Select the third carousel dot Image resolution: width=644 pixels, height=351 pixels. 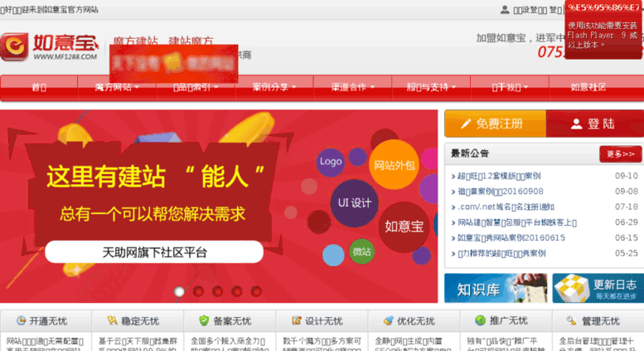click(x=218, y=291)
